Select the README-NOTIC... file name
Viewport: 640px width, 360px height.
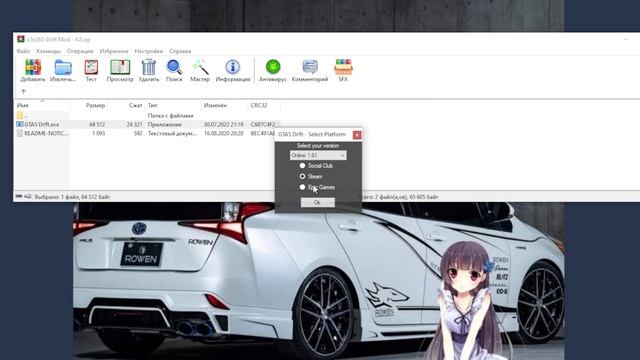click(46, 133)
